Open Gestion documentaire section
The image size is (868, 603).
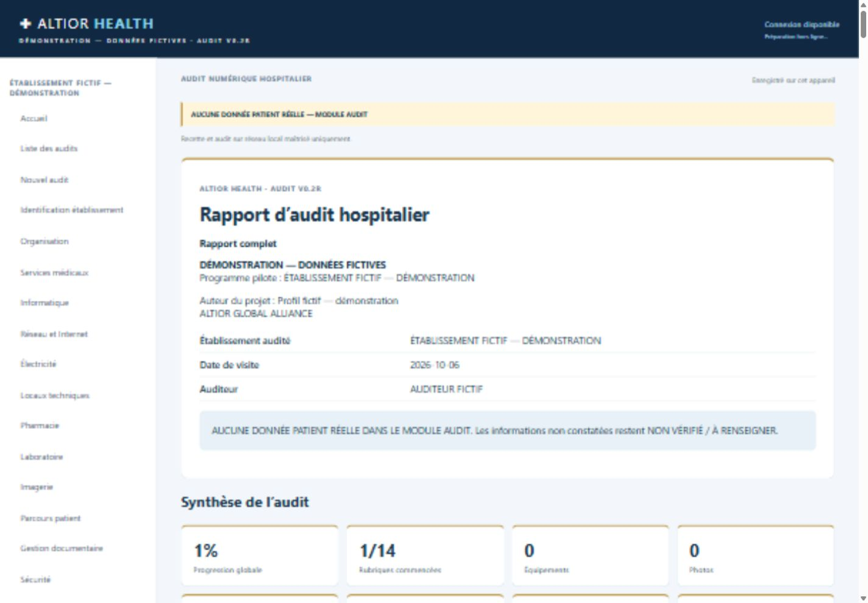pyautogui.click(x=62, y=548)
